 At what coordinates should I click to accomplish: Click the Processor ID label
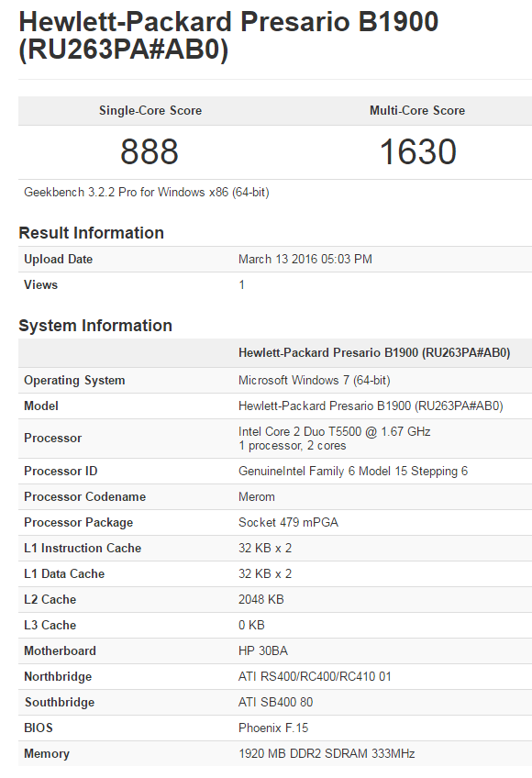[61, 471]
